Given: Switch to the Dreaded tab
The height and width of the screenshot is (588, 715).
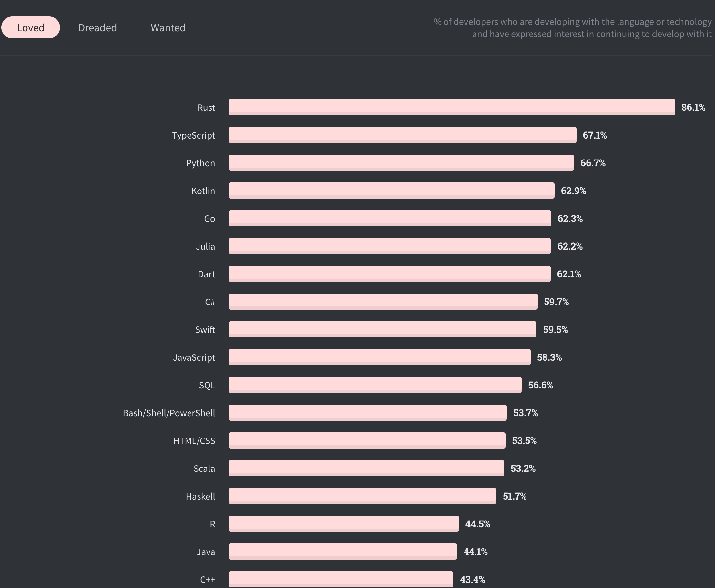Looking at the screenshot, I should pyautogui.click(x=97, y=27).
